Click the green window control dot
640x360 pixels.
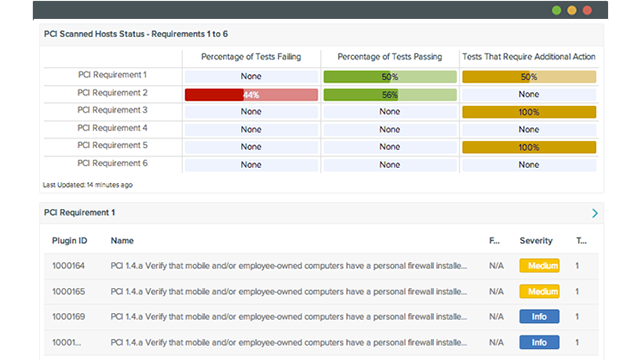tap(556, 10)
